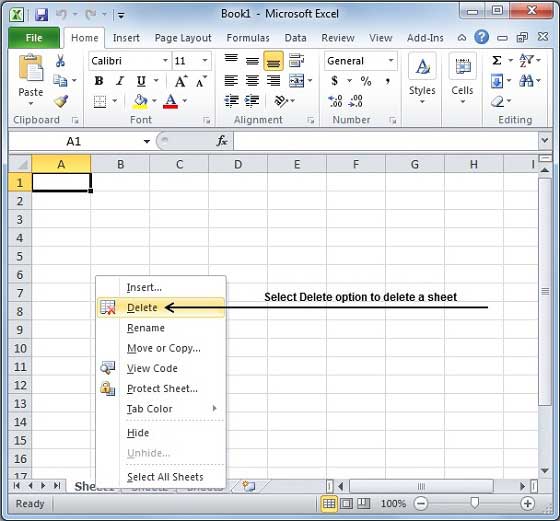
Task: Toggle Bottom Align (highlighted)
Action: coord(273,61)
